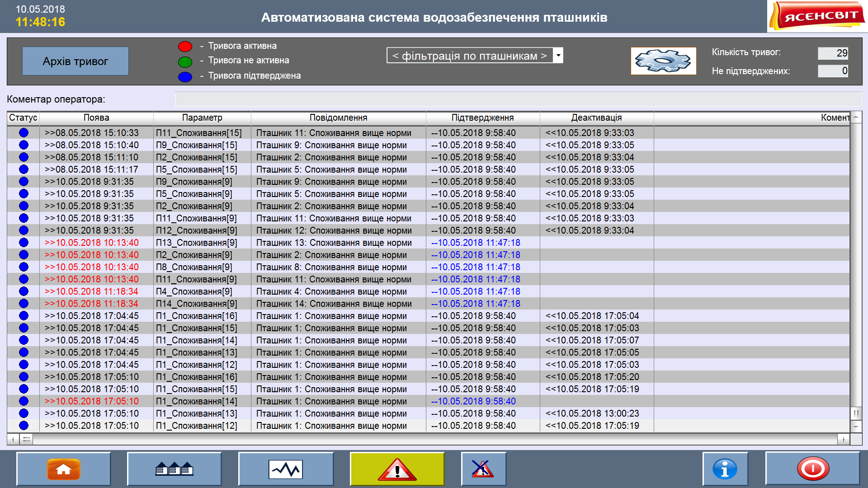Image resolution: width=868 pixels, height=488 pixels.
Task: Click the red power shutdown button
Action: click(x=812, y=469)
